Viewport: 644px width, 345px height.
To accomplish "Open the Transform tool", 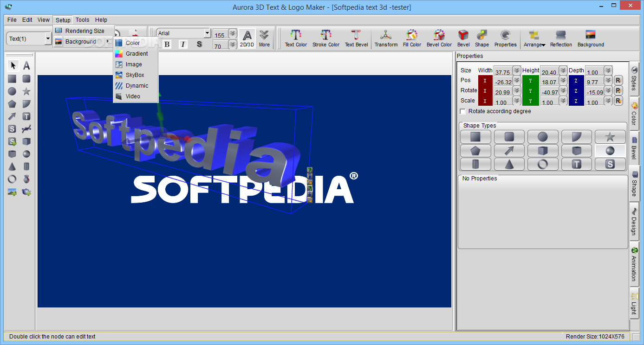I will 386,38.
